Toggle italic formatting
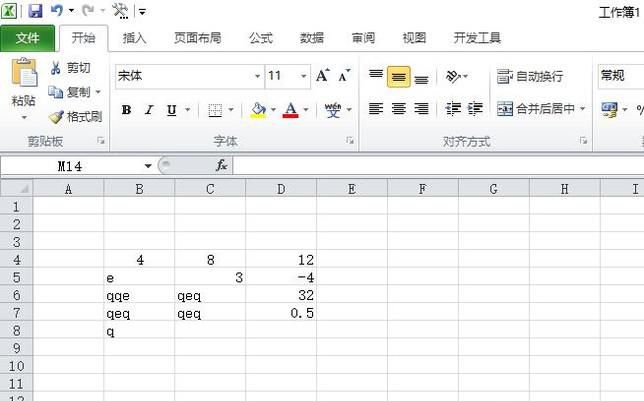644x401 pixels. click(x=149, y=110)
